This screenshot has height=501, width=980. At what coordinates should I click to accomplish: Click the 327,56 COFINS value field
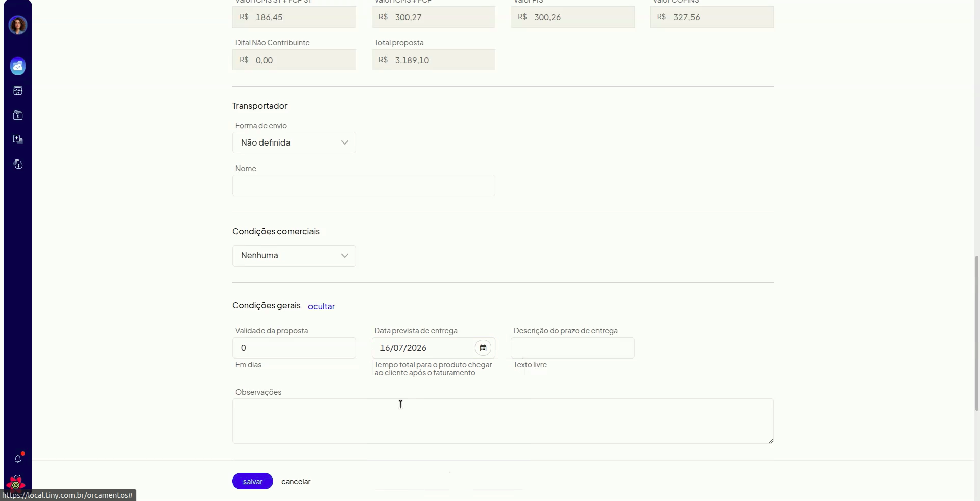[x=712, y=17]
